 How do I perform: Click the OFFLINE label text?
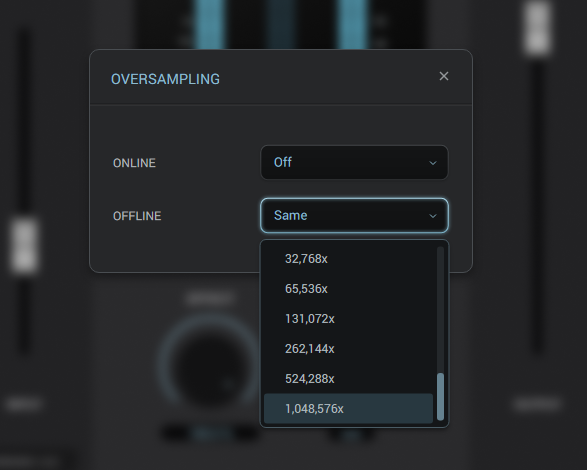137,216
